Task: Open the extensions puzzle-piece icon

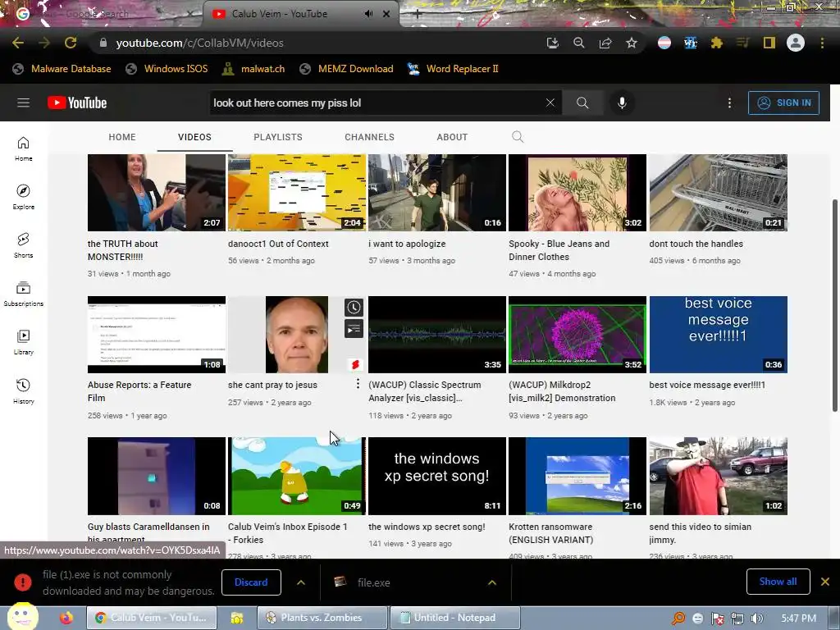Action: tap(716, 43)
